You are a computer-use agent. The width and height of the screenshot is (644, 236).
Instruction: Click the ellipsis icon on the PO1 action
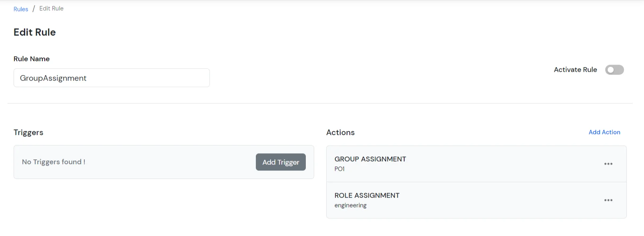tap(608, 164)
